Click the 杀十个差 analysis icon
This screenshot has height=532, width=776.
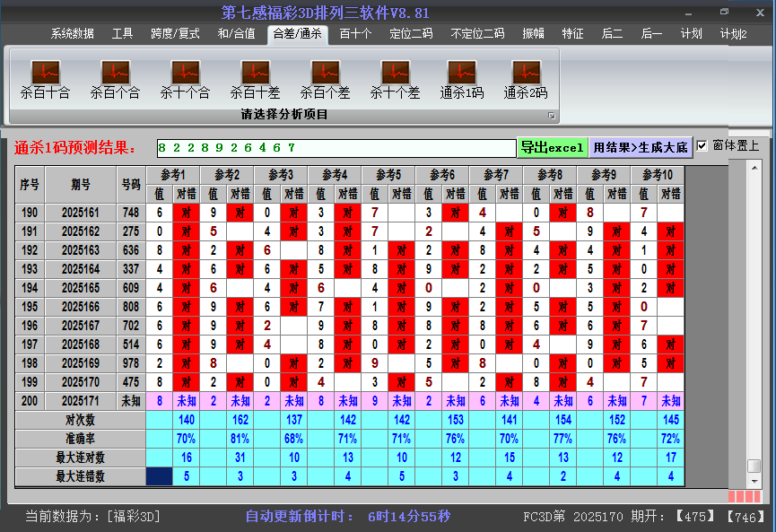(x=395, y=79)
